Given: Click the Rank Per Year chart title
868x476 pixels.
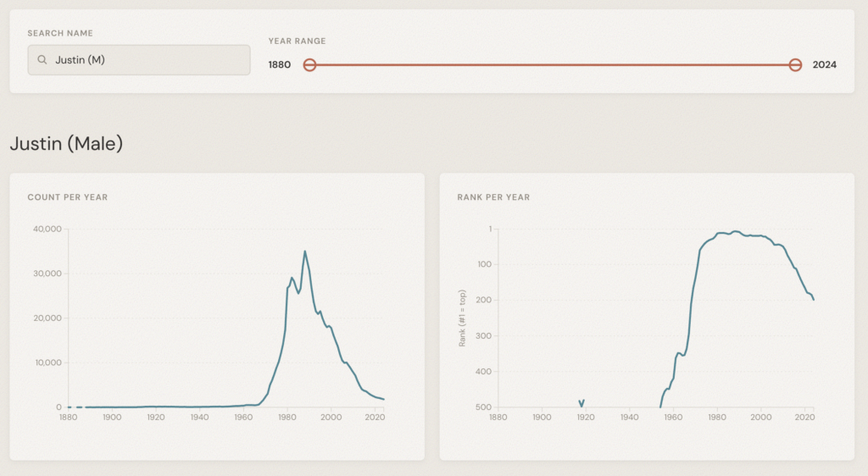Looking at the screenshot, I should (493, 197).
